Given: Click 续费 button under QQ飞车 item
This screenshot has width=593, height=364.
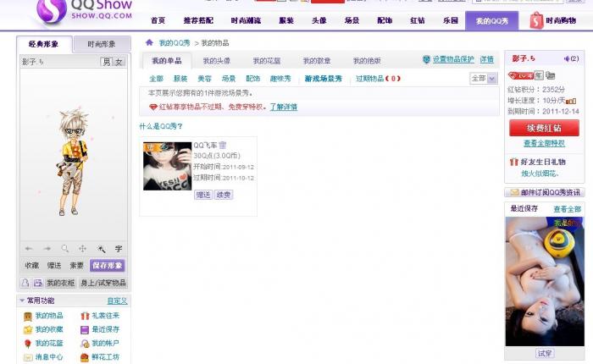Looking at the screenshot, I should pyautogui.click(x=224, y=195).
